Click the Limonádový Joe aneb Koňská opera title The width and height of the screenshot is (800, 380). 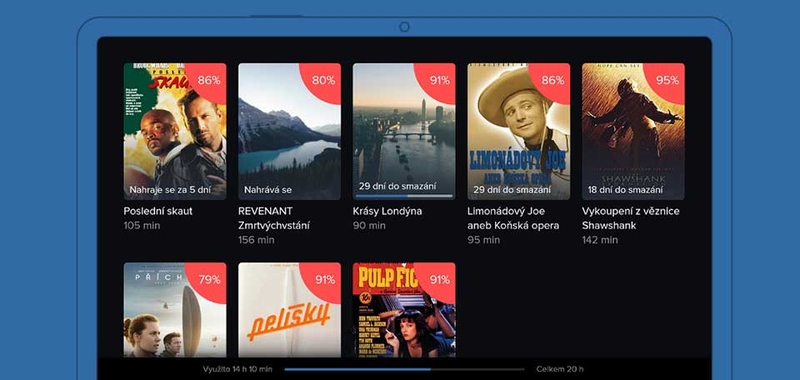pyautogui.click(x=513, y=218)
